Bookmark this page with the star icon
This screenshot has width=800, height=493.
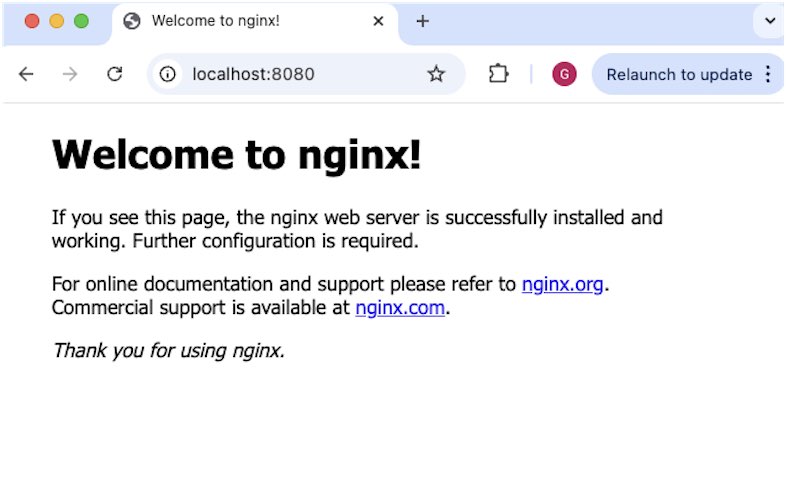[x=436, y=75]
